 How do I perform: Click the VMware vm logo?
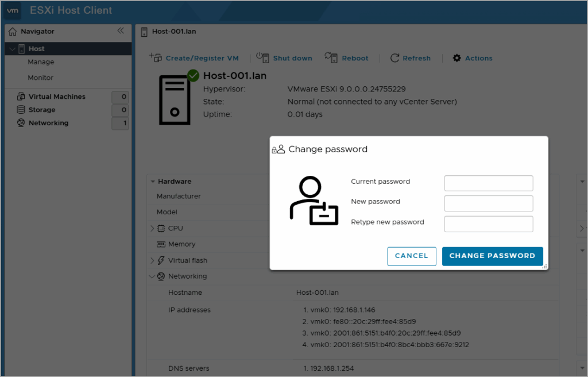coord(11,10)
